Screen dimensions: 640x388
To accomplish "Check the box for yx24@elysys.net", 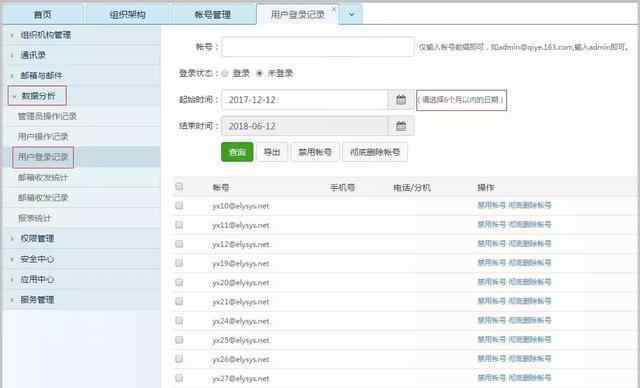I will click(179, 321).
